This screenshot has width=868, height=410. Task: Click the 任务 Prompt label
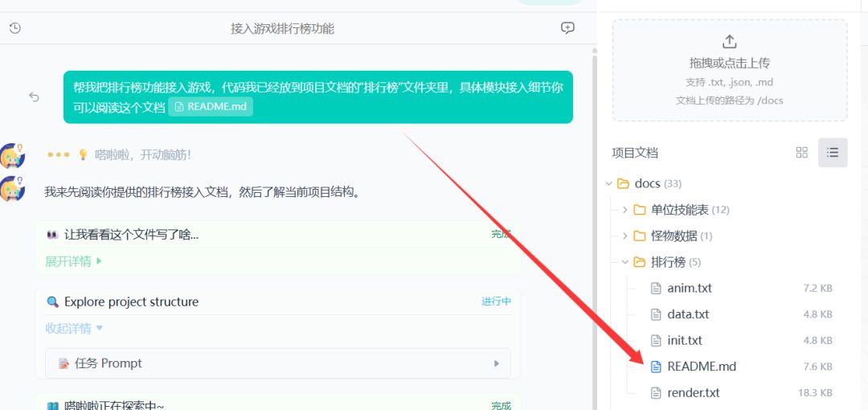click(x=108, y=363)
